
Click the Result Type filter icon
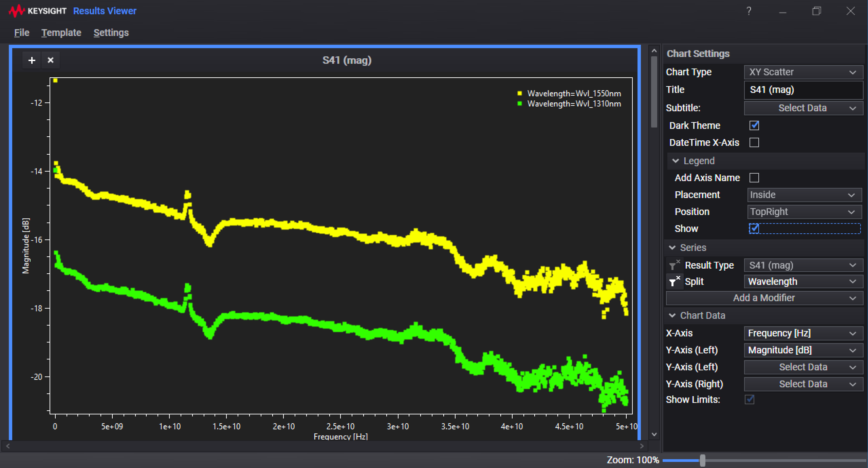673,265
